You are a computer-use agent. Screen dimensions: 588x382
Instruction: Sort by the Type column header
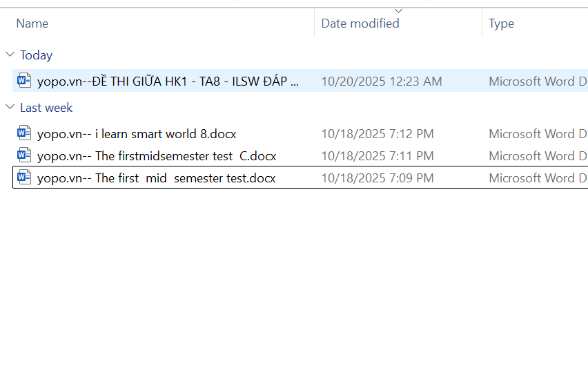pyautogui.click(x=502, y=23)
